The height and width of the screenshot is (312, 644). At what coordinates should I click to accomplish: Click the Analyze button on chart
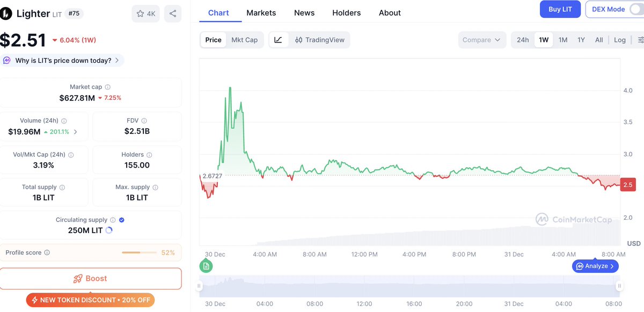[x=596, y=266]
